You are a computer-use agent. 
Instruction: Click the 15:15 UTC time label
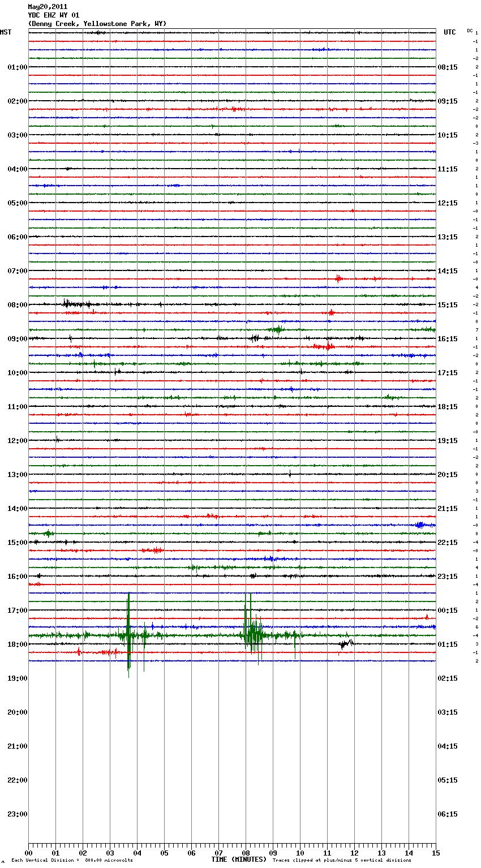point(448,305)
